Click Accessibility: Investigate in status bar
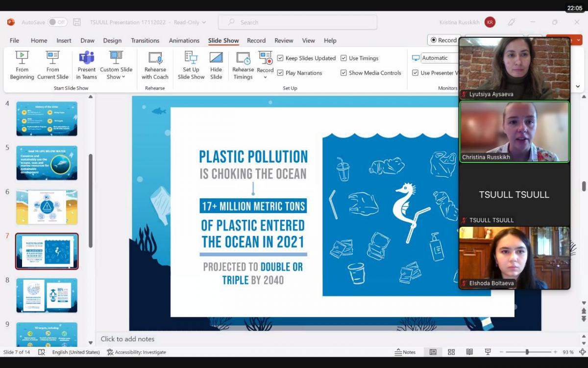The image size is (588, 368). [x=137, y=352]
